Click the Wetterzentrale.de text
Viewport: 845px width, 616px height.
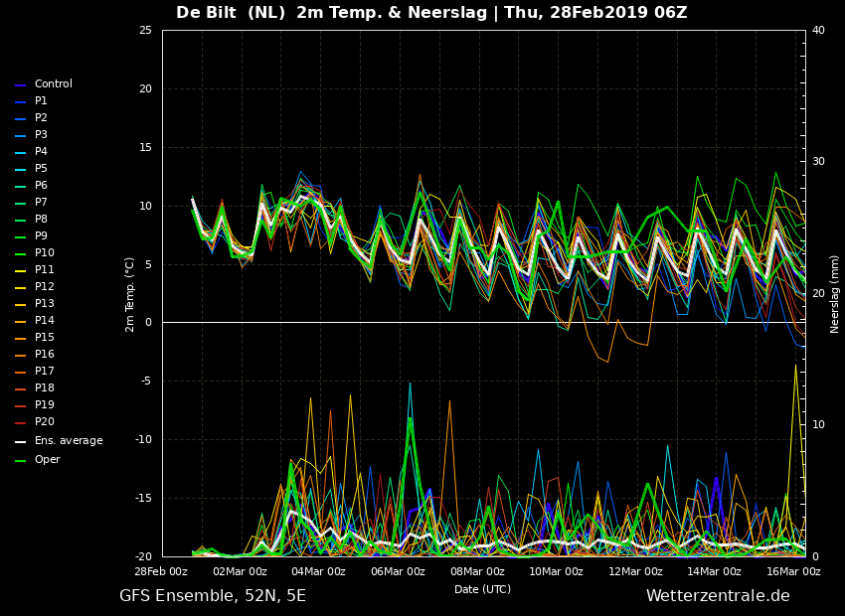(718, 595)
